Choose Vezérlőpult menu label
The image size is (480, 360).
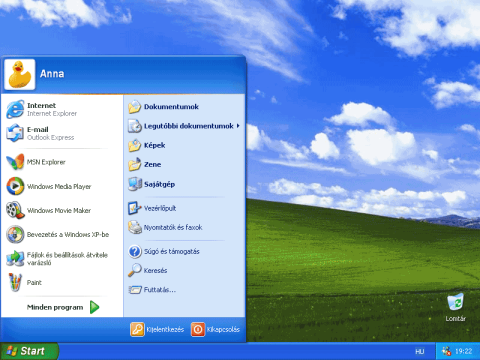tap(160, 208)
